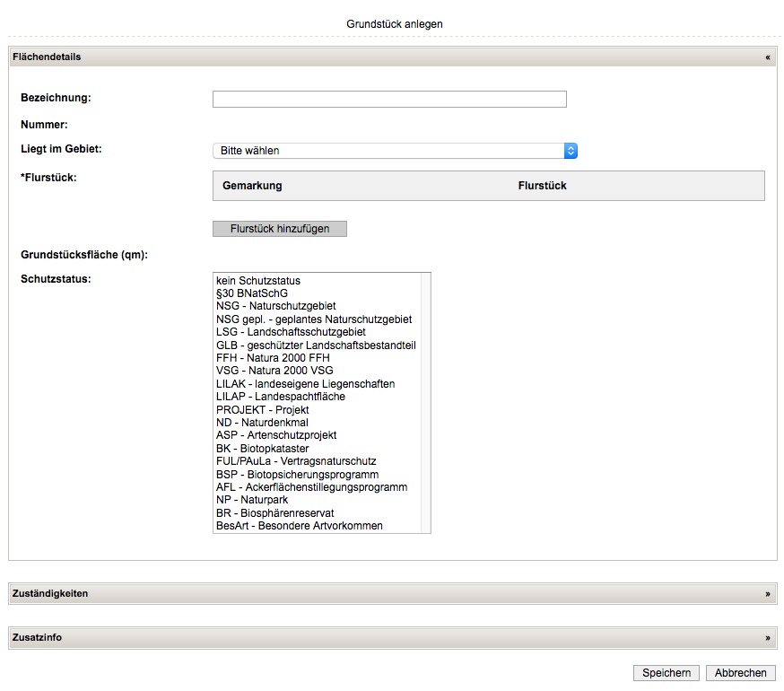The height and width of the screenshot is (691, 784).
Task: Click the Speichern button
Action: click(666, 673)
